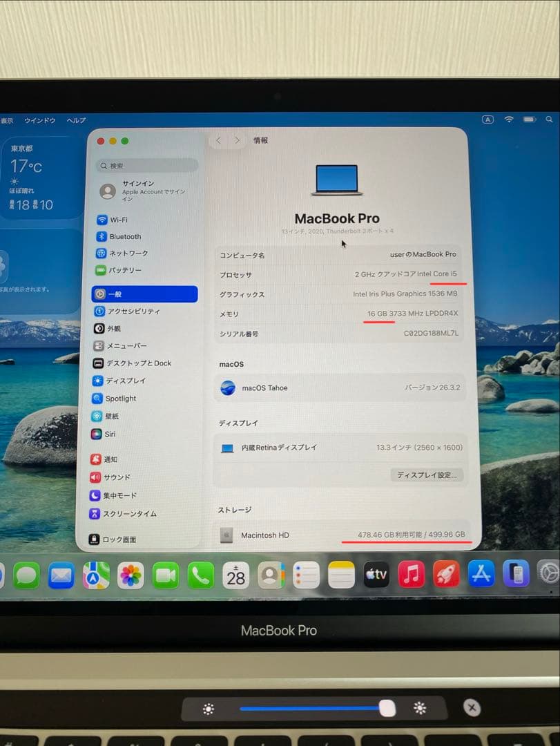Click the MacBook Pro image thumbnail
560x746 pixels.
(337, 180)
